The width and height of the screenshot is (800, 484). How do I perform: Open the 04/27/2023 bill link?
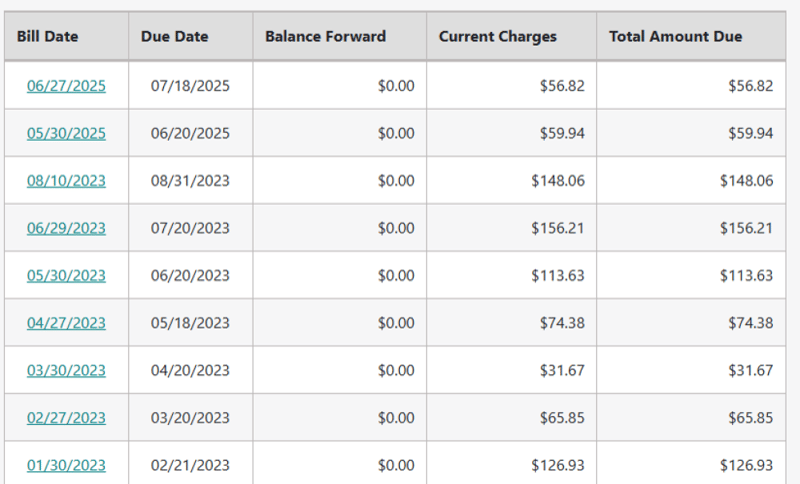pos(66,323)
